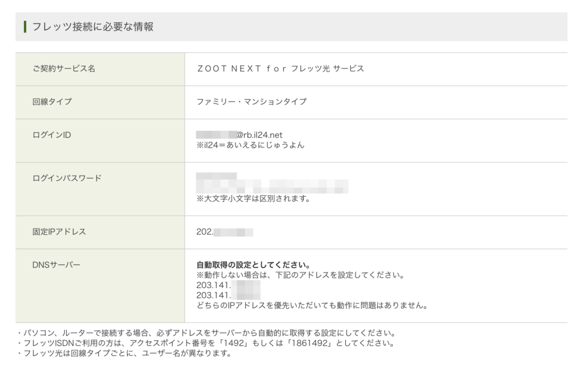588x373 pixels.
Task: Click the second 203.141. DNS address
Action: point(229,296)
